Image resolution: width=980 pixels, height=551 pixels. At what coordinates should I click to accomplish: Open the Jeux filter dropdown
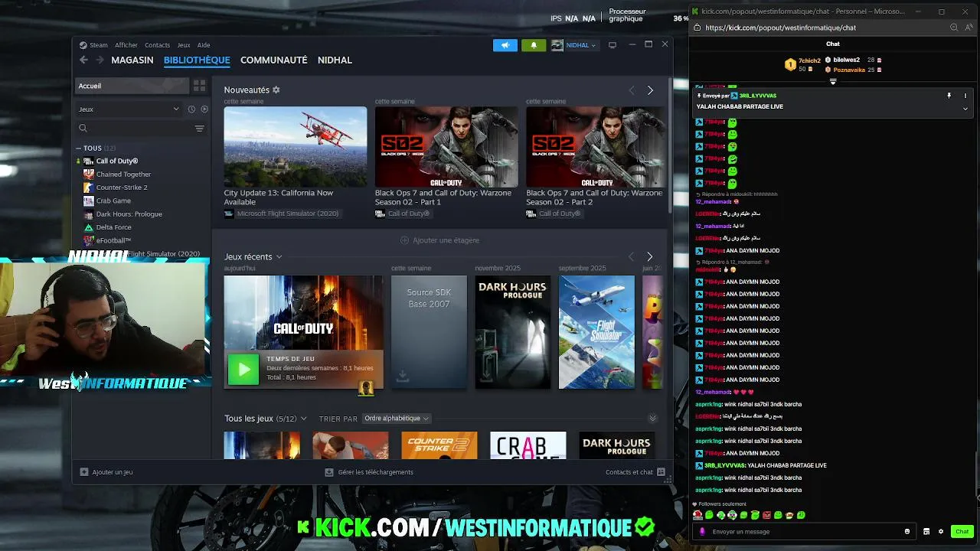tap(129, 109)
